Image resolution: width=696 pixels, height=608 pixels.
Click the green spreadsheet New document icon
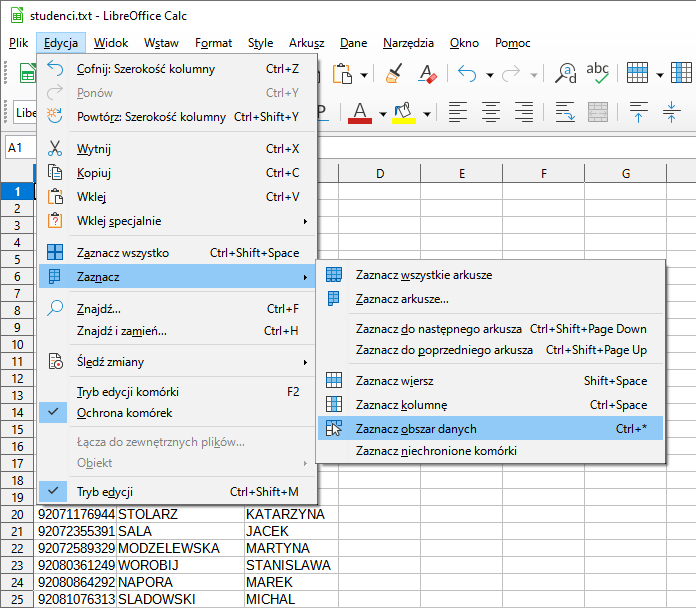[x=28, y=74]
